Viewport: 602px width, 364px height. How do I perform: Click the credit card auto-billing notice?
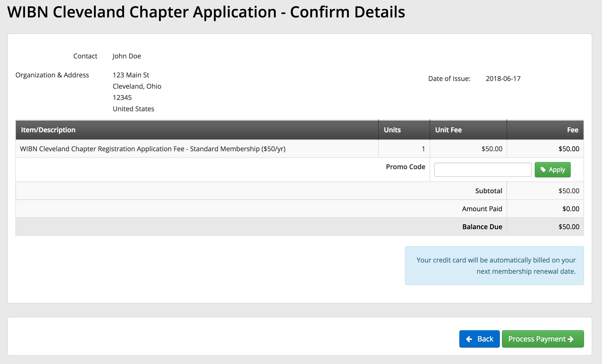494,266
